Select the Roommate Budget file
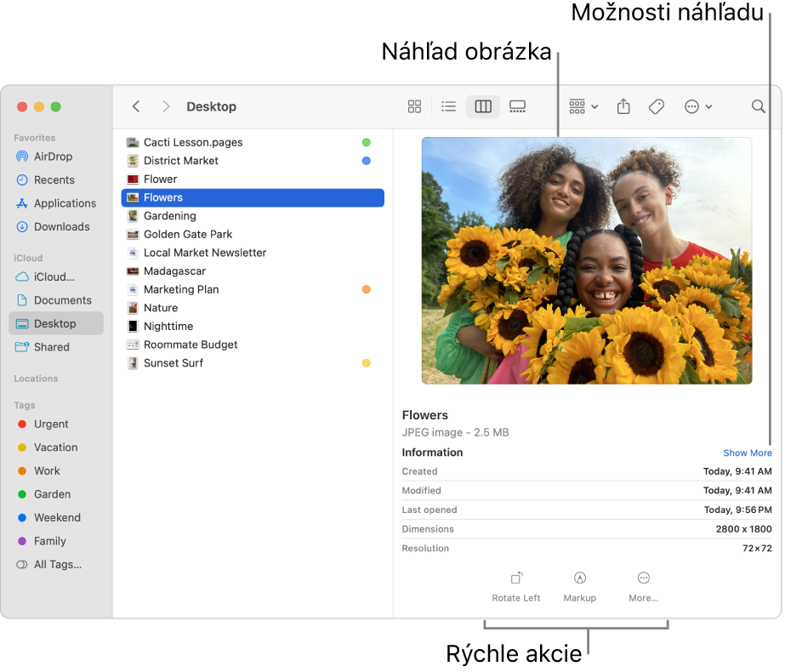Screen dimensions: 785x672 pos(253,345)
